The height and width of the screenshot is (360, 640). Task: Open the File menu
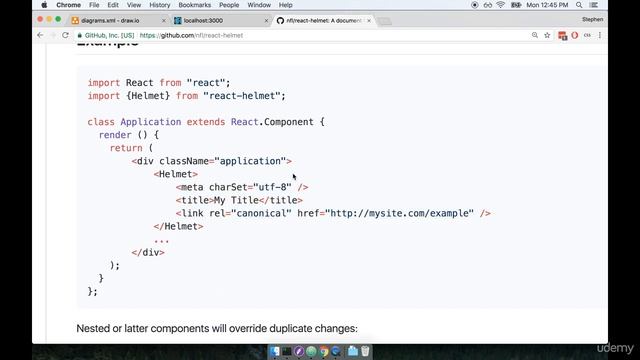coord(94,5)
